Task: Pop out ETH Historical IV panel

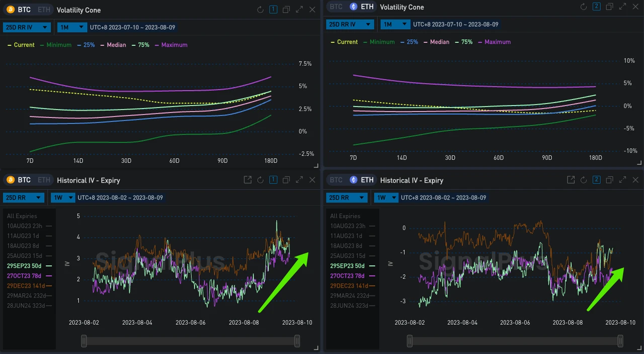Action: [x=571, y=180]
